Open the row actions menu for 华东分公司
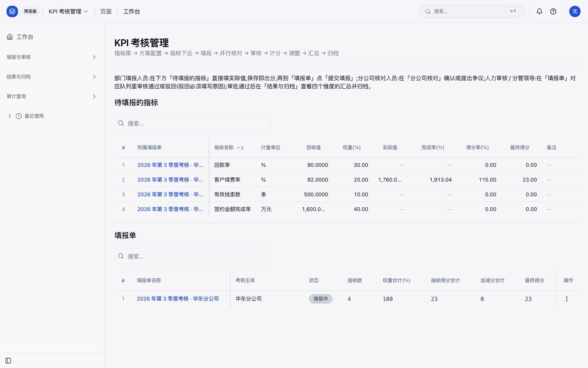Viewport: 588px width, 368px height. click(566, 299)
